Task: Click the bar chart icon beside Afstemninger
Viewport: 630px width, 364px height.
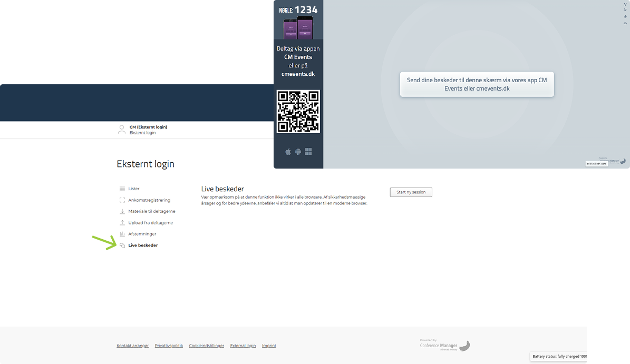Action: click(122, 233)
